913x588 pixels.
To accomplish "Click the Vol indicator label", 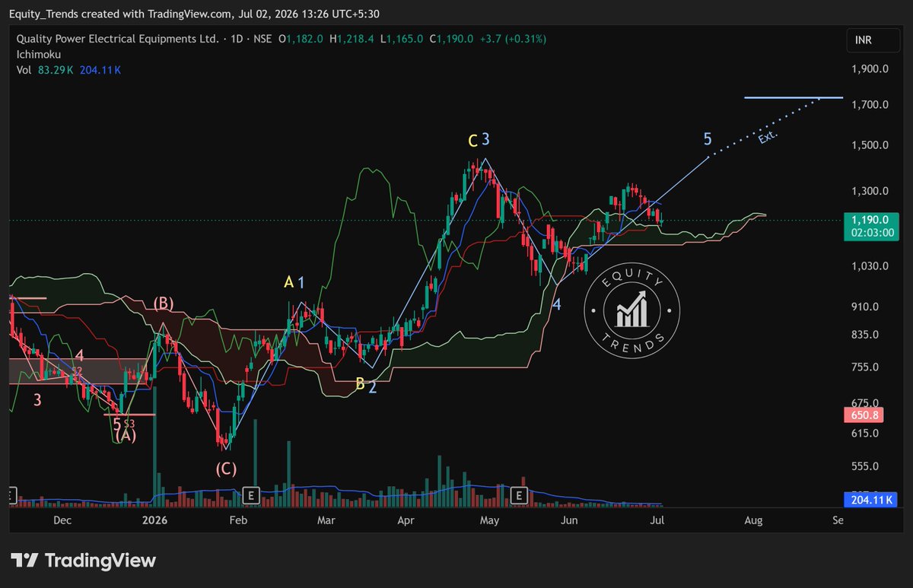I will point(24,70).
